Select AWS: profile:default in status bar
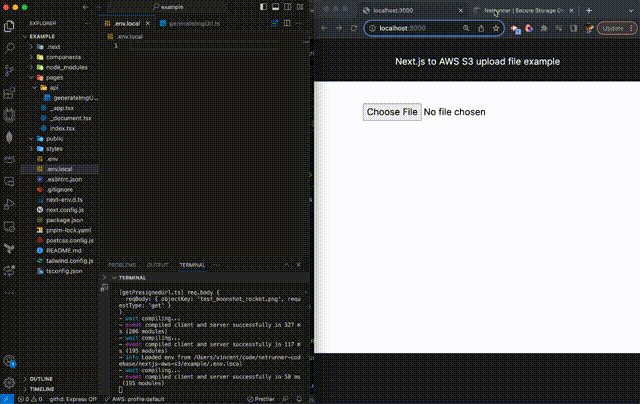The image size is (640, 404). (x=136, y=399)
